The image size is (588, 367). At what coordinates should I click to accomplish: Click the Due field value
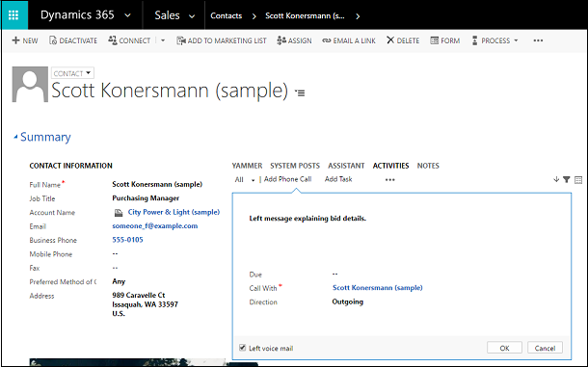pyautogui.click(x=334, y=274)
